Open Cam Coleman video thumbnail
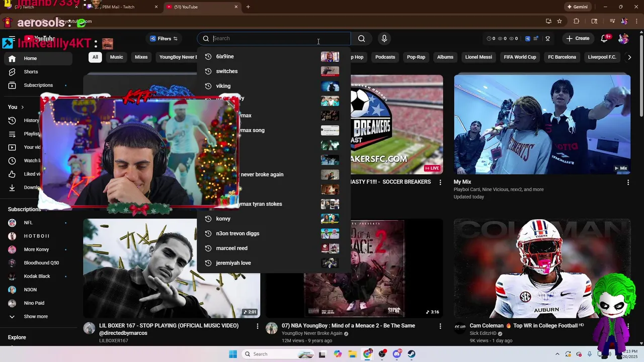The image size is (644, 362). click(542, 268)
